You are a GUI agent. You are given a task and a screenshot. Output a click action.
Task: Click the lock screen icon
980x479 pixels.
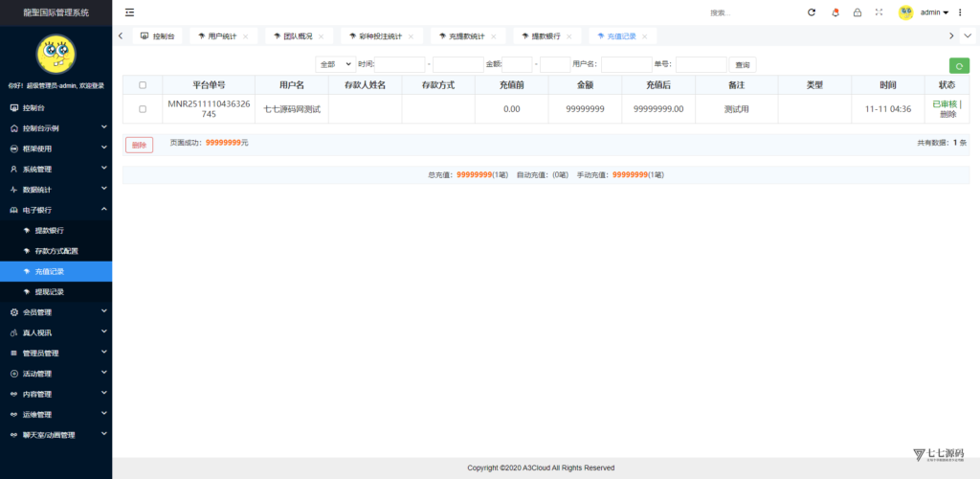pyautogui.click(x=857, y=12)
